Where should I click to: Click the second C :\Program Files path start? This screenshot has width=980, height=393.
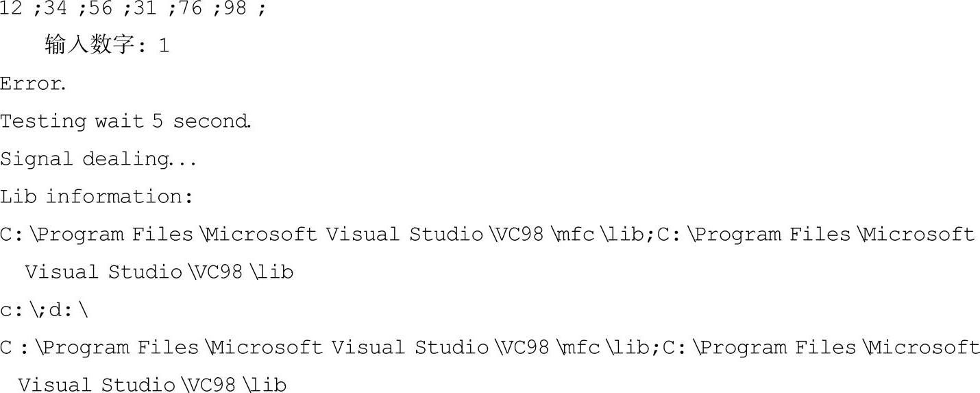[99, 348]
